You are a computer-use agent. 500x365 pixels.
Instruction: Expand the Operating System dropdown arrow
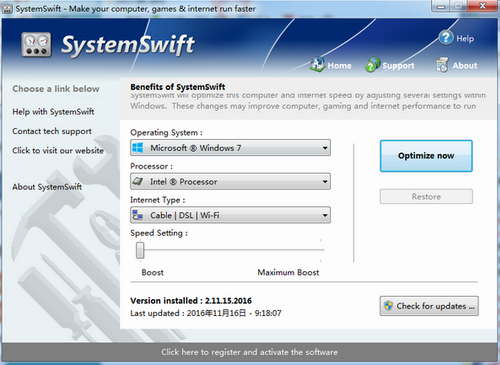point(325,148)
